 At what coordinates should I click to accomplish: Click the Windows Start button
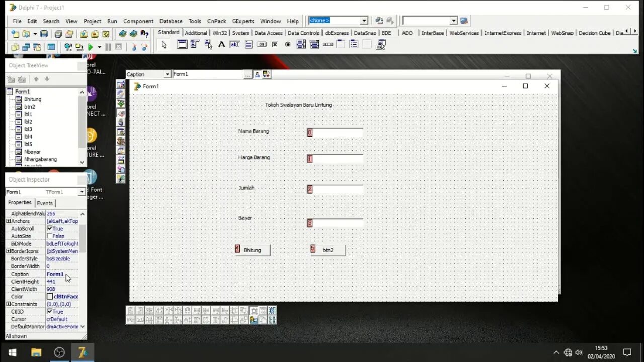(12, 352)
